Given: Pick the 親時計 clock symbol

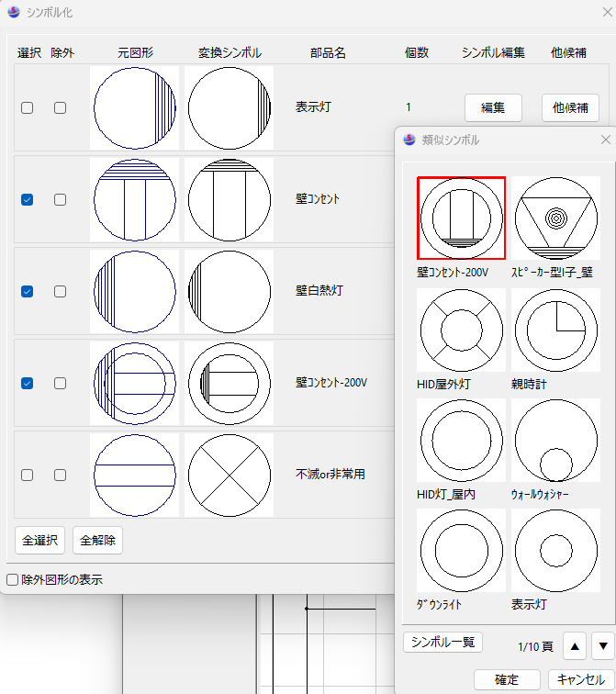Looking at the screenshot, I should tap(556, 330).
